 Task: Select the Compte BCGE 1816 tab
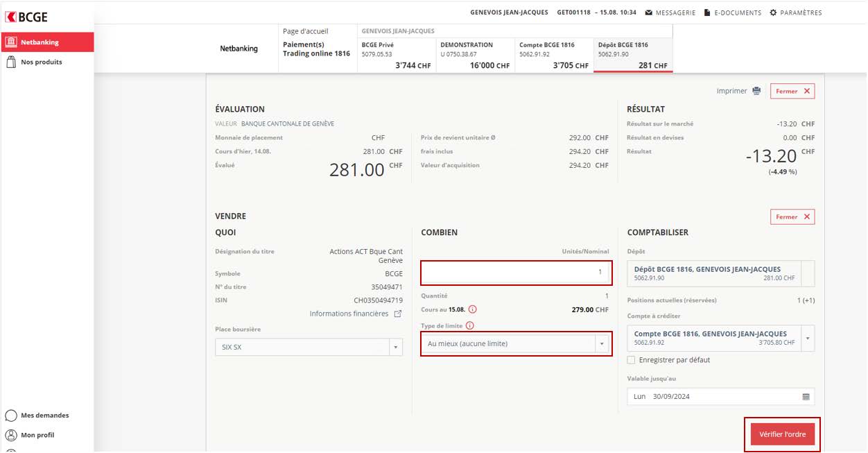pos(554,55)
